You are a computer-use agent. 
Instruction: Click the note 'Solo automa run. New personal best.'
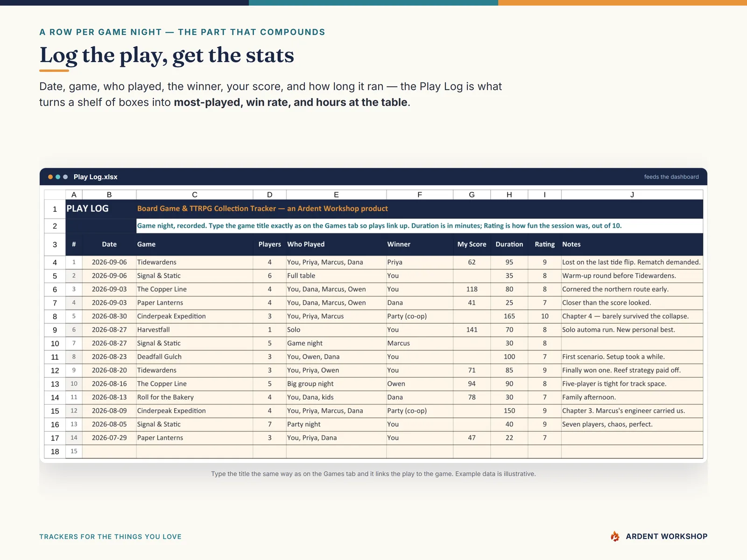632,329
